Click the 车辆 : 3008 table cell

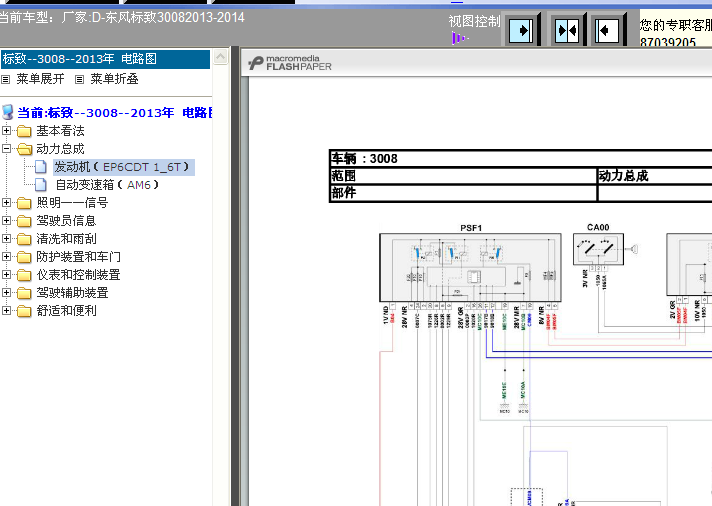pyautogui.click(x=521, y=159)
